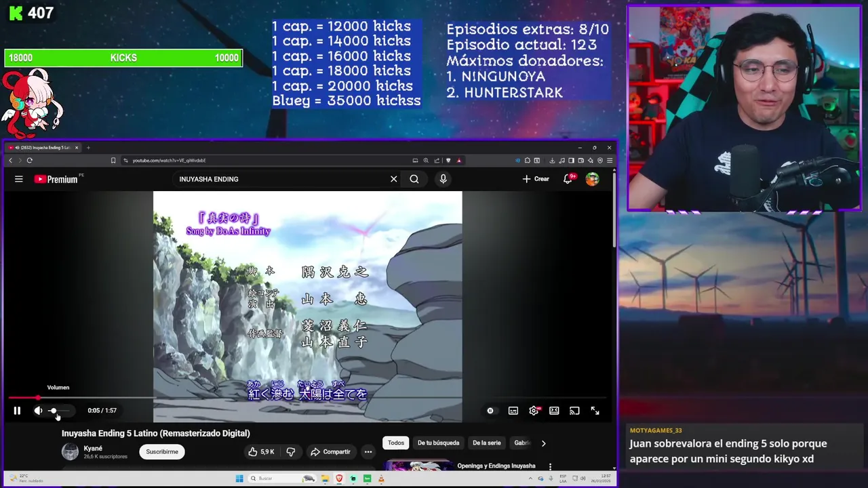
Task: Open the Brave Shields lion icon
Action: [448, 161]
